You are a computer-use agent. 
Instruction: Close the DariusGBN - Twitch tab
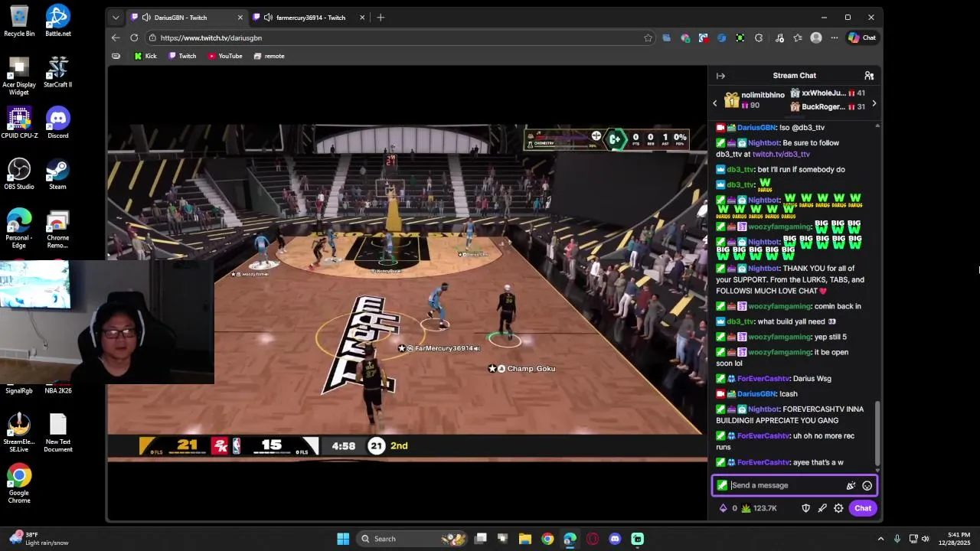240,18
